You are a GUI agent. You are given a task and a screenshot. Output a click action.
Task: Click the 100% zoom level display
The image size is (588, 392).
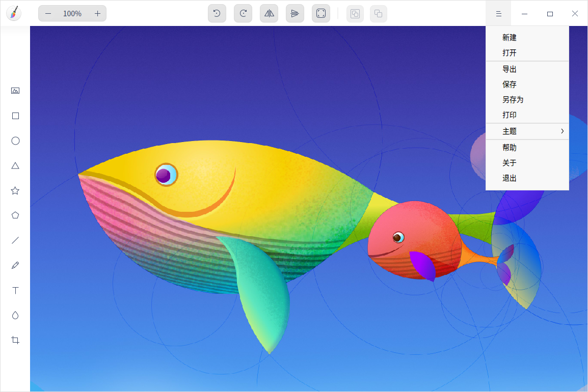[72, 14]
